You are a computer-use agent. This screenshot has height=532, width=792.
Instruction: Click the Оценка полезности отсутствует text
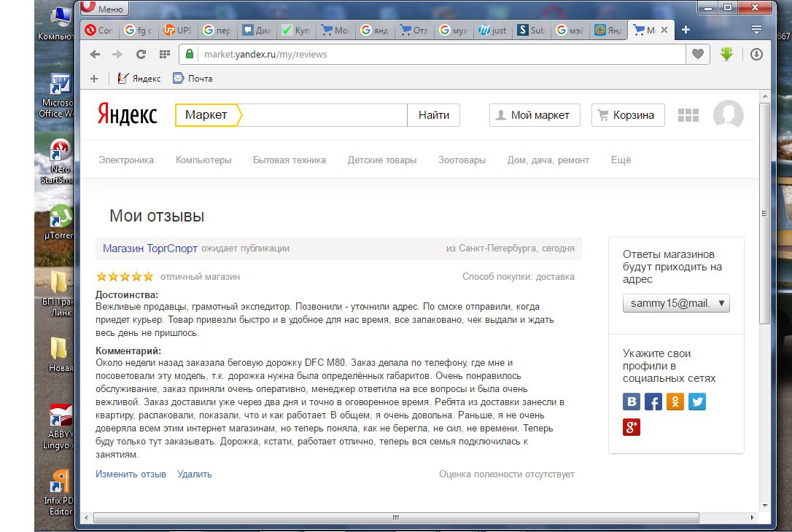click(507, 474)
